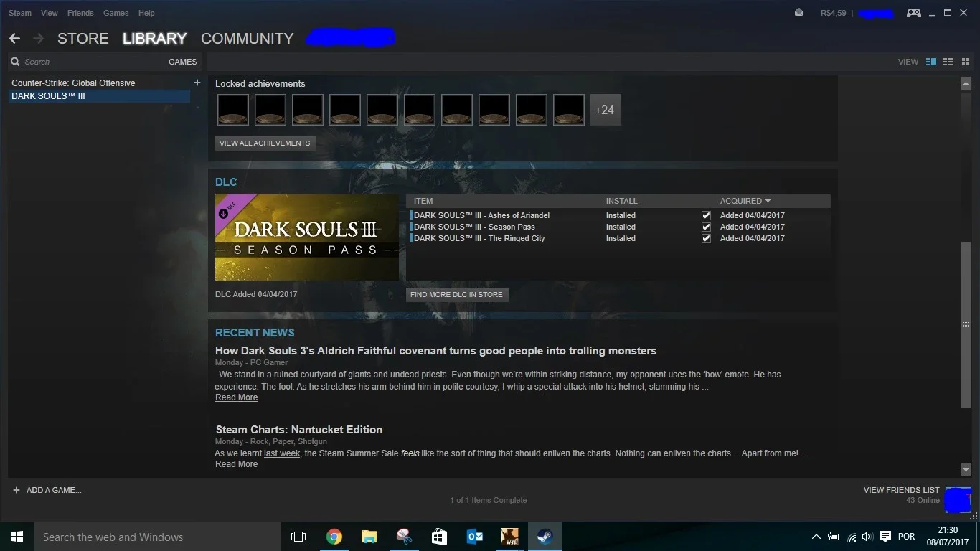
Task: Open Steam Charts: Nantucket Edition headline
Action: (299, 430)
